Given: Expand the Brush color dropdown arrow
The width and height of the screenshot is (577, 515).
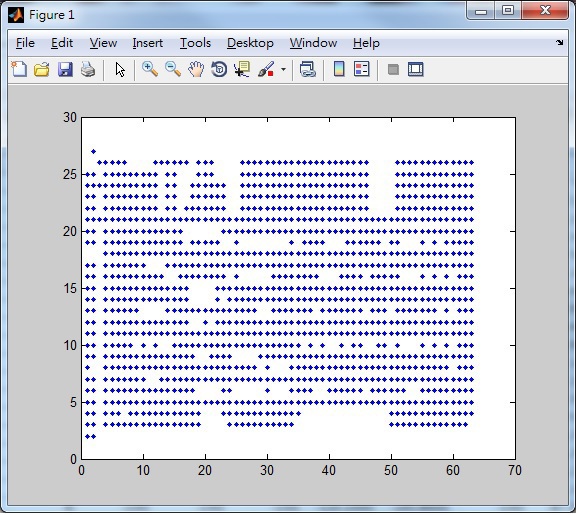Looking at the screenshot, I should pyautogui.click(x=283, y=69).
